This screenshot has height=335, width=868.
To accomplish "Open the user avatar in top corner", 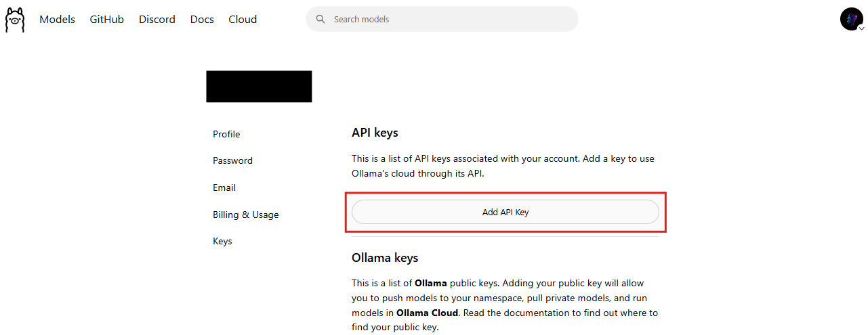I will pos(850,19).
